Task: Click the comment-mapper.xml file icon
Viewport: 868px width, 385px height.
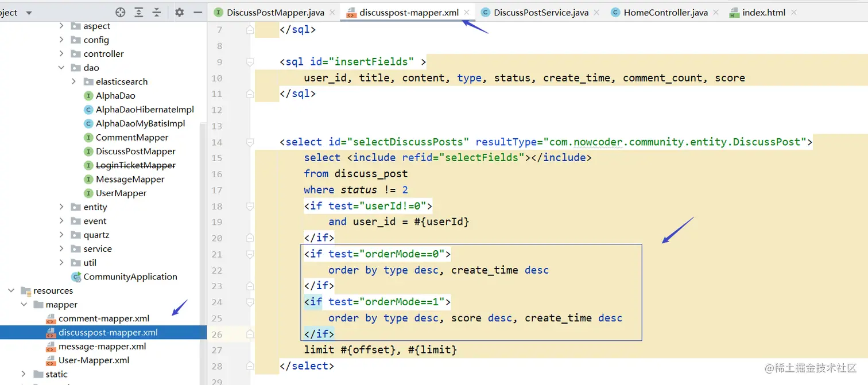Action: click(51, 318)
